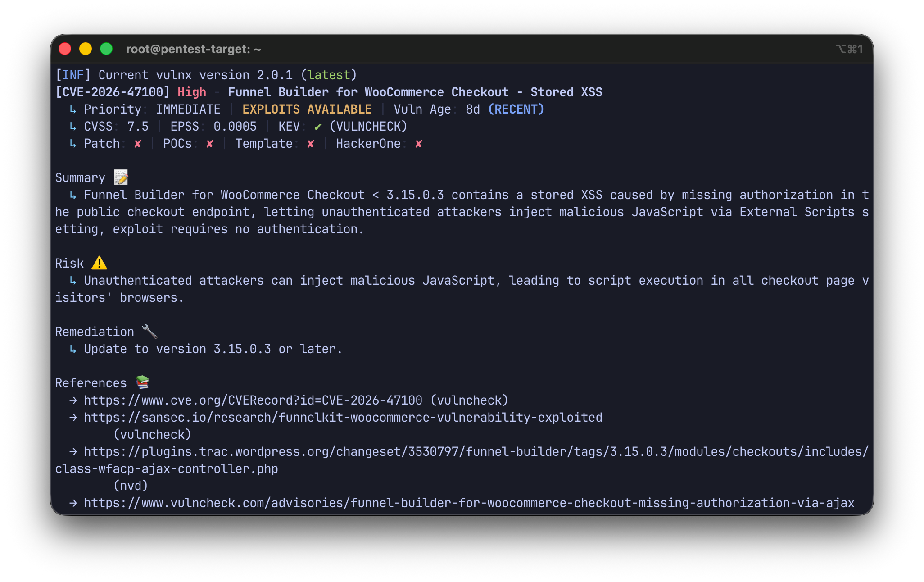Click the "Remediation" section heading
The height and width of the screenshot is (582, 924).
click(95, 332)
